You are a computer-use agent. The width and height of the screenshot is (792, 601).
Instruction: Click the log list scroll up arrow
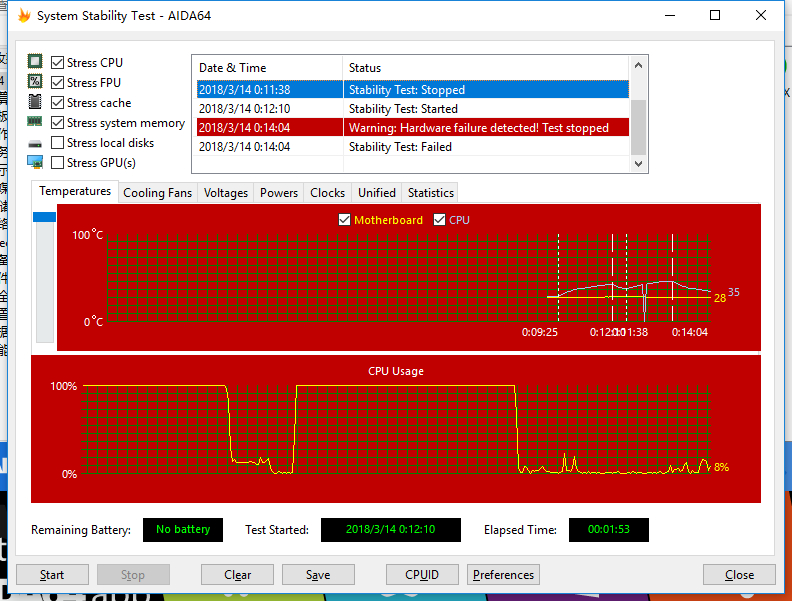tap(638, 66)
